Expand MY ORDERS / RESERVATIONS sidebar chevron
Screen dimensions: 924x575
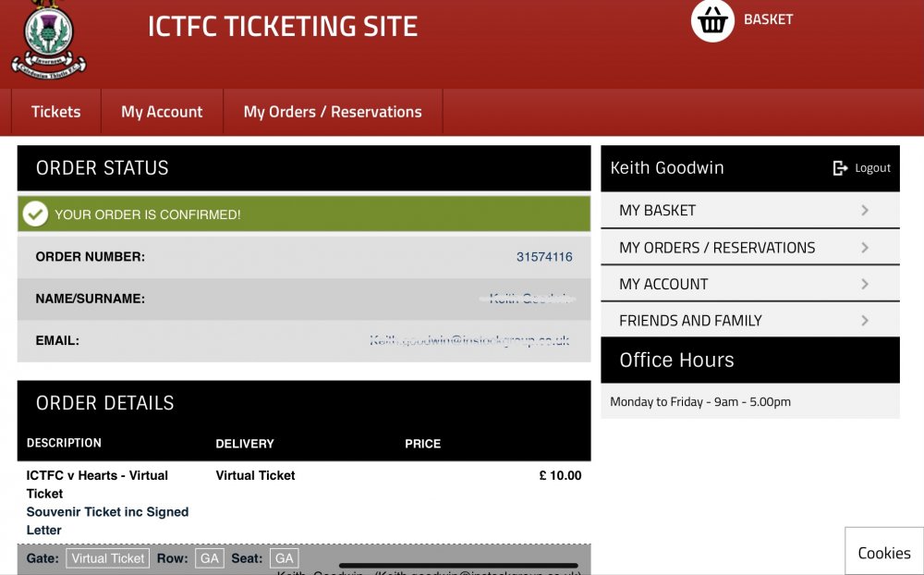click(865, 247)
